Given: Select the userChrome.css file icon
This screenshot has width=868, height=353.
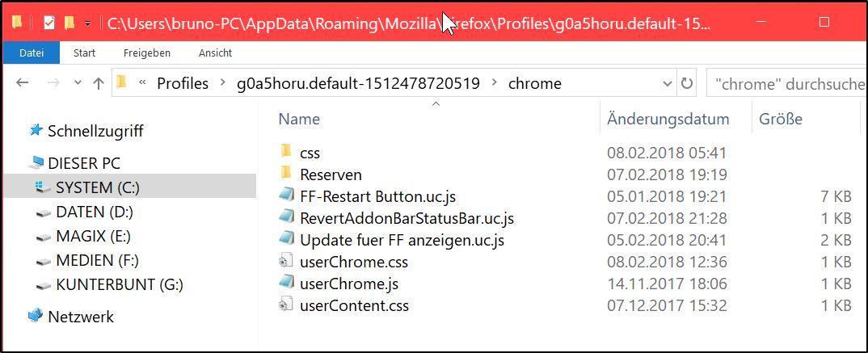Looking at the screenshot, I should point(285,262).
